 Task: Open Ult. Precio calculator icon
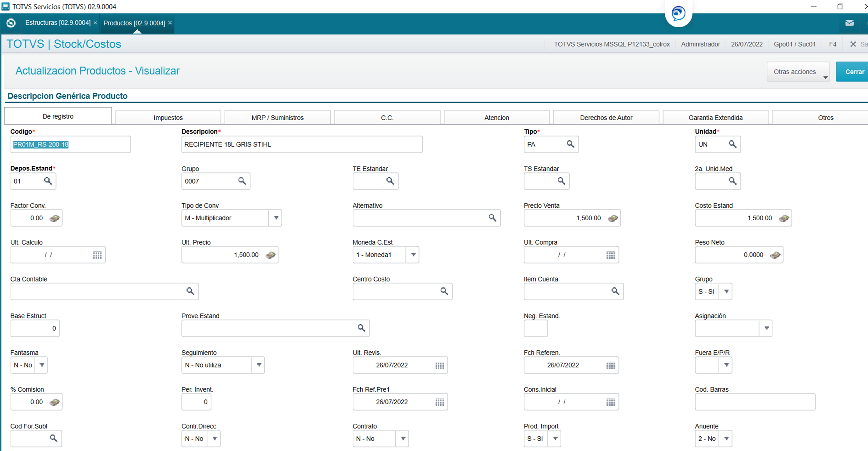point(270,255)
